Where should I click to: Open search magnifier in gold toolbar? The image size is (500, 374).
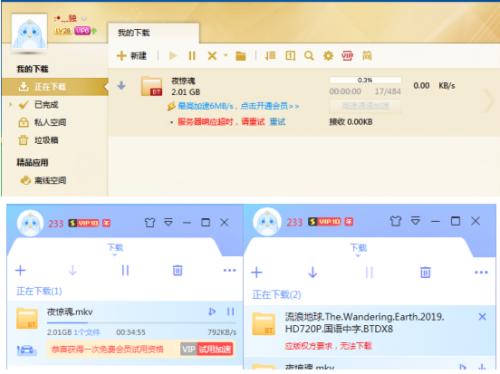point(309,56)
